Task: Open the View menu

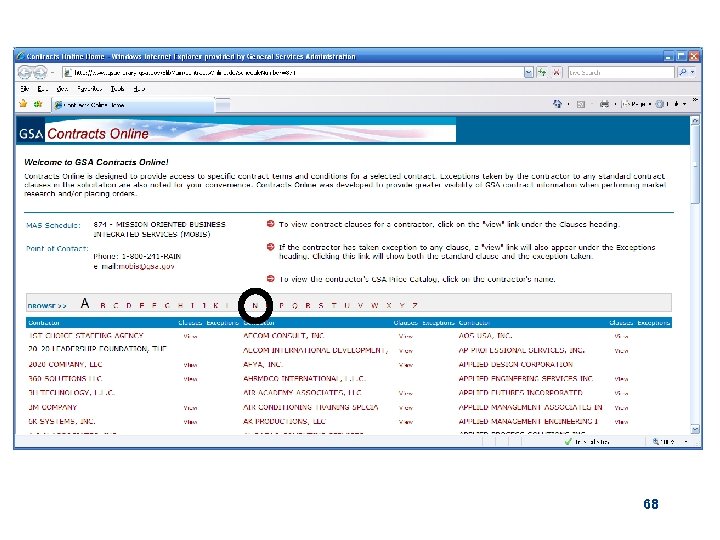Action: pos(62,89)
